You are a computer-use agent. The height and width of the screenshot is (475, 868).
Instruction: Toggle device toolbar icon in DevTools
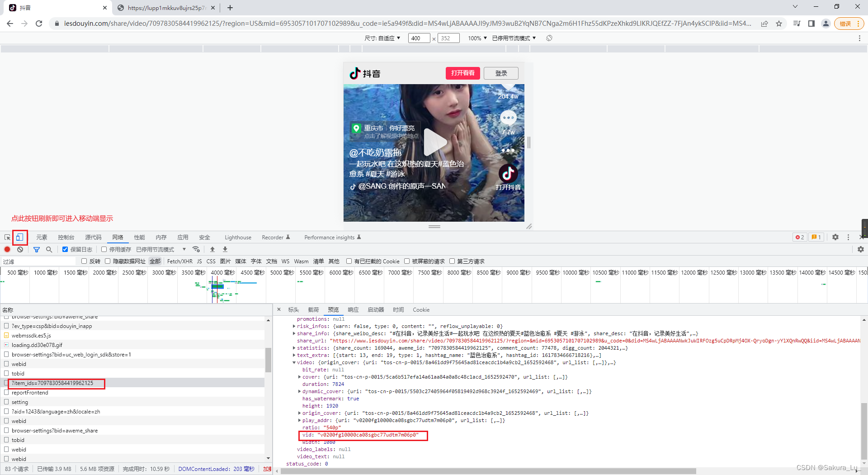tap(19, 237)
